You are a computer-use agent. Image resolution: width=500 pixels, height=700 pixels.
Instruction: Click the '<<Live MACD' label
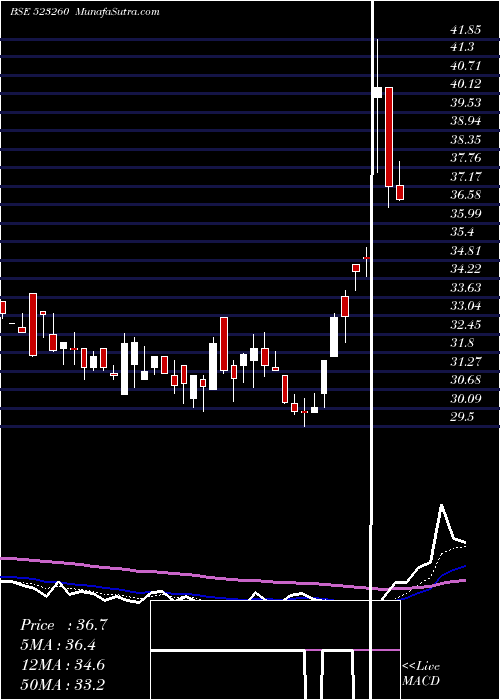pos(421,673)
